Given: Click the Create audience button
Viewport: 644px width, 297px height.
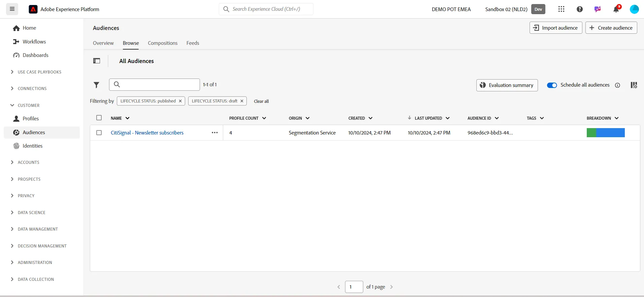Looking at the screenshot, I should coord(611,28).
